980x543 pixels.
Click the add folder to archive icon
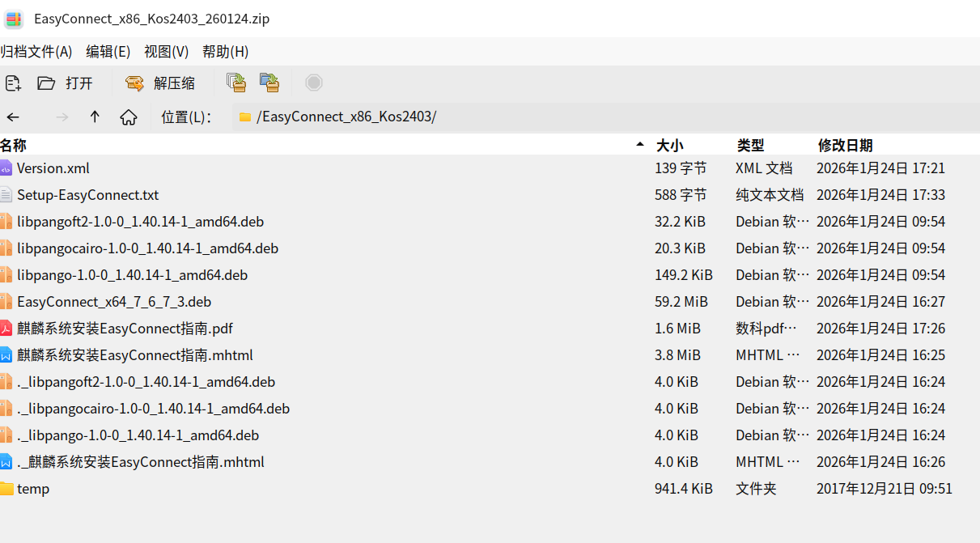[x=269, y=83]
